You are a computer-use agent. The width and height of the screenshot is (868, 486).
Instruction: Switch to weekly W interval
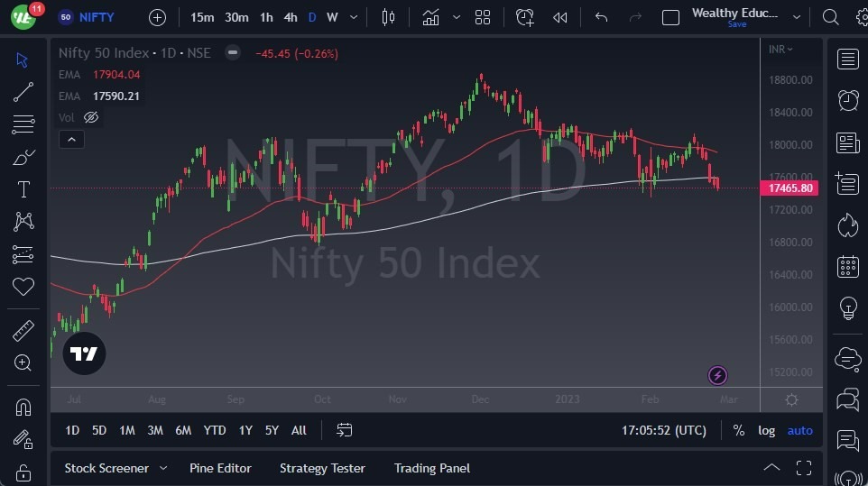332,18
